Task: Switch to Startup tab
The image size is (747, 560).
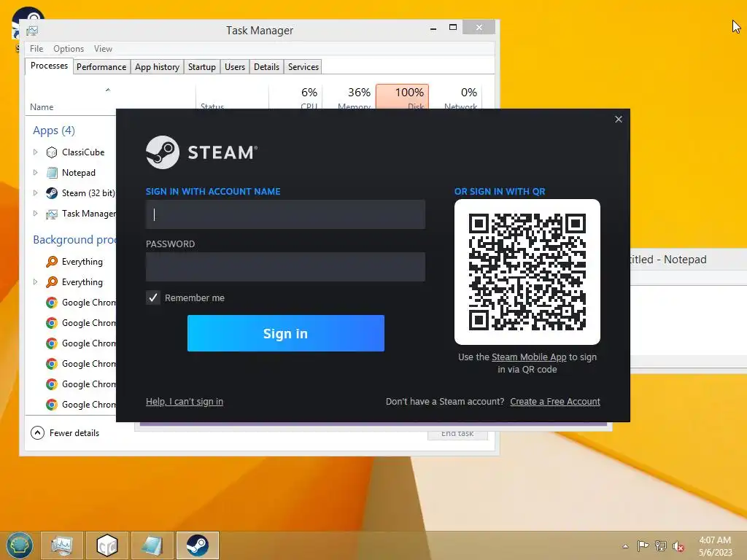Action: click(201, 67)
